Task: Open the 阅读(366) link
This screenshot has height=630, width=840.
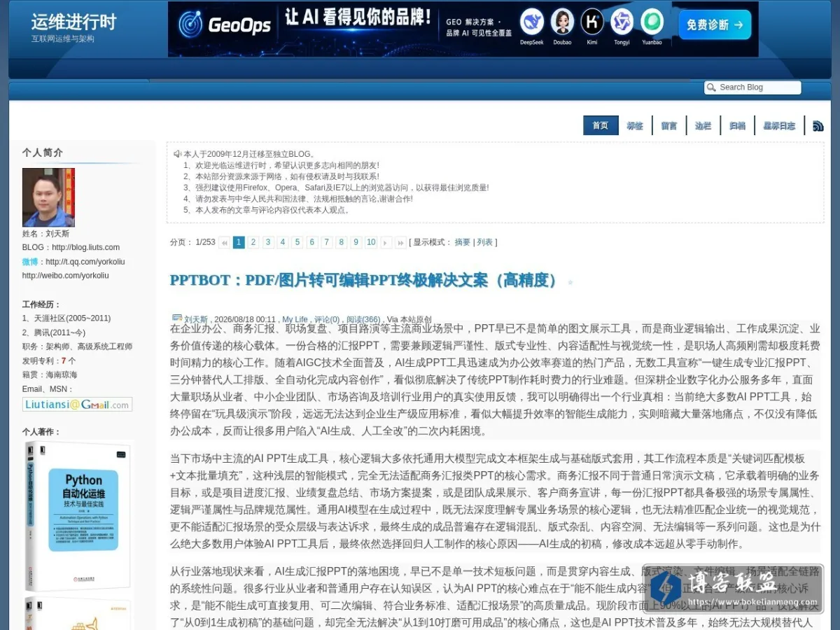Action: click(x=363, y=319)
